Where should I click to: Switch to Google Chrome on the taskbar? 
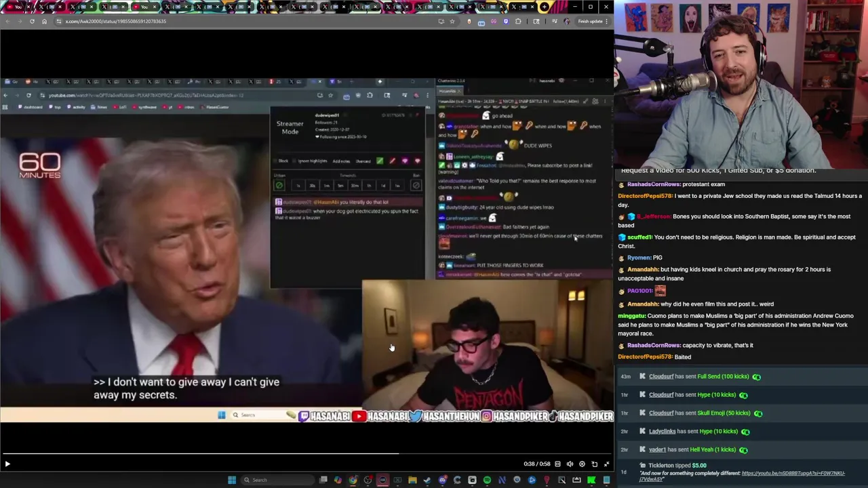[x=353, y=480]
